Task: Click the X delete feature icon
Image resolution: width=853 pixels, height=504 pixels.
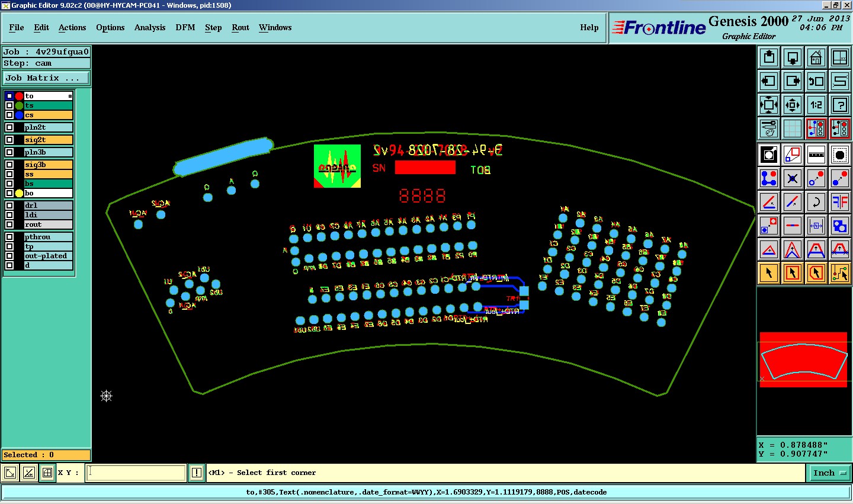Action: tap(793, 178)
